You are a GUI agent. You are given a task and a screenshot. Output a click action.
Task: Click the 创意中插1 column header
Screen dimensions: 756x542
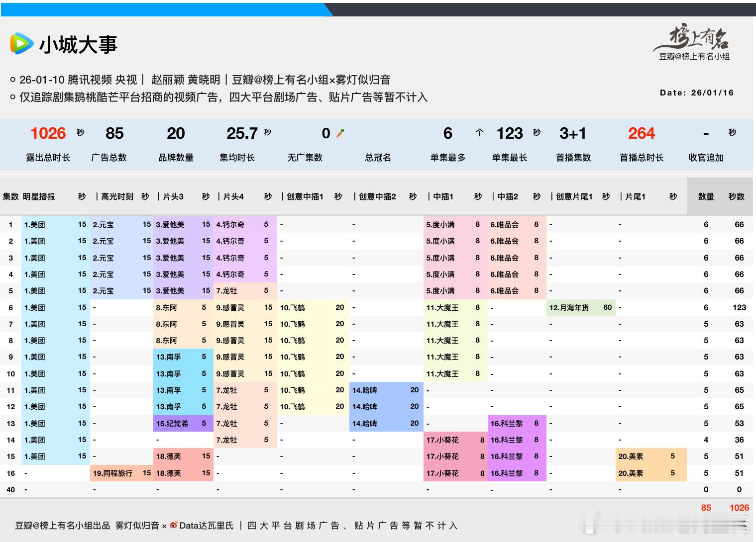[x=305, y=197]
